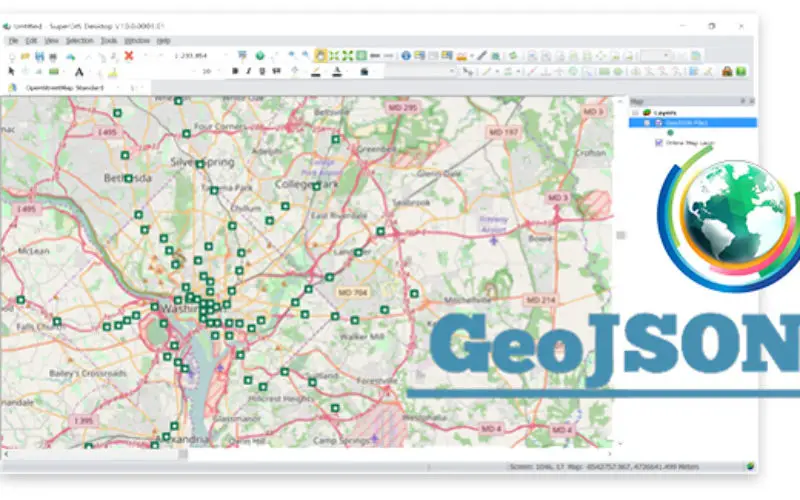Screen dimensions: 800x500
Task: Click the green icon right of padlock
Action: (741, 71)
